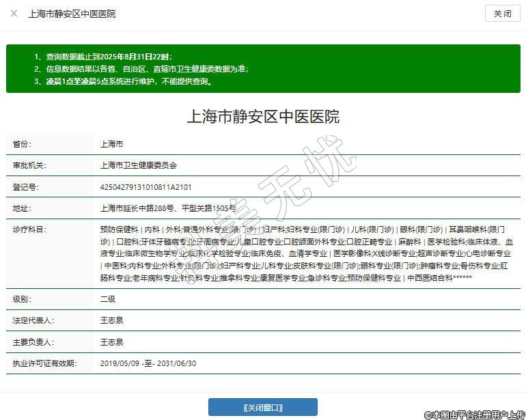526x420 pixels.
Task: Select the 级别 value 二级
Action: click(108, 299)
